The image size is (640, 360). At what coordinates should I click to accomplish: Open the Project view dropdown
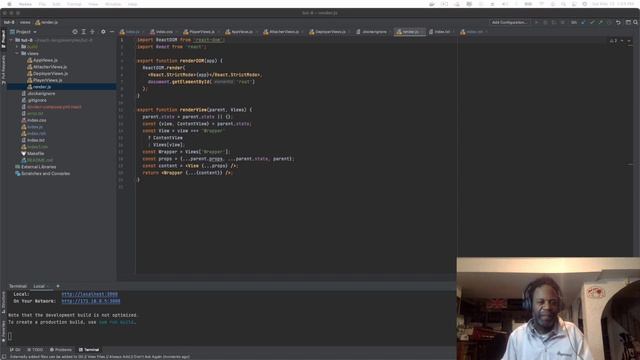[x=23, y=32]
